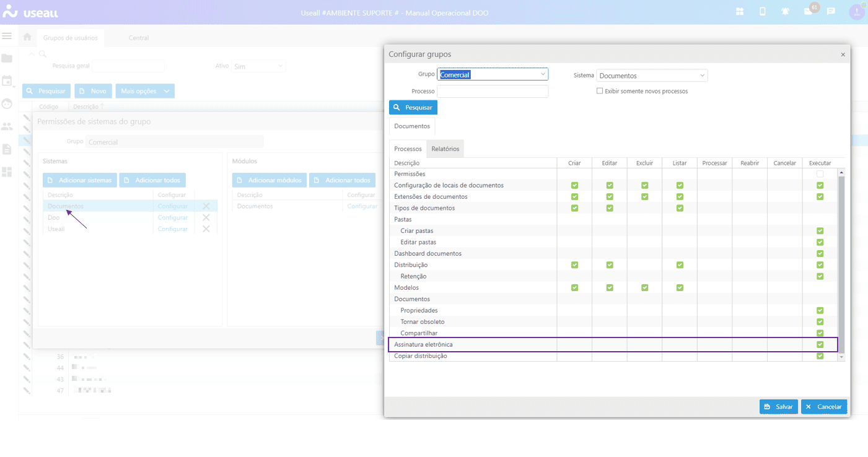Click the edit pencil on row 43
Image resolution: width=868 pixels, height=457 pixels.
[x=27, y=379]
